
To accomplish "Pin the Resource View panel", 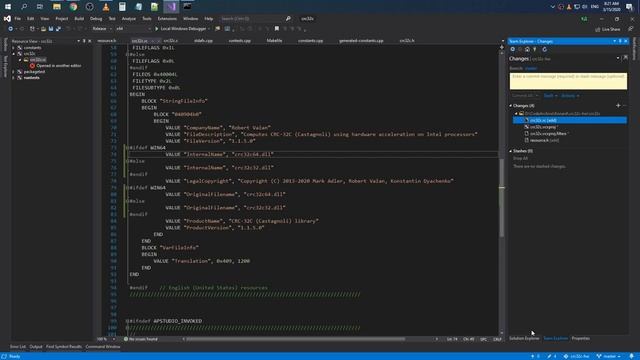I will tap(84, 41).
